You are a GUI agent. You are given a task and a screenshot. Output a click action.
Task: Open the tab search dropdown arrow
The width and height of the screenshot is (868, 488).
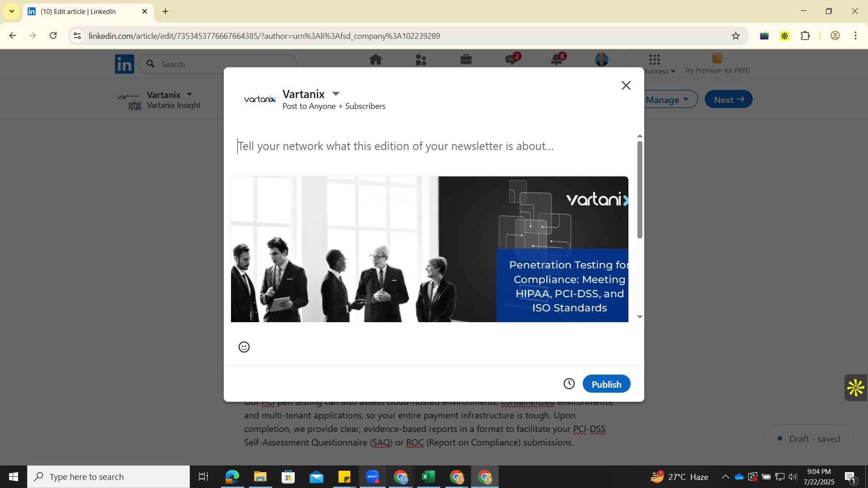(x=12, y=11)
